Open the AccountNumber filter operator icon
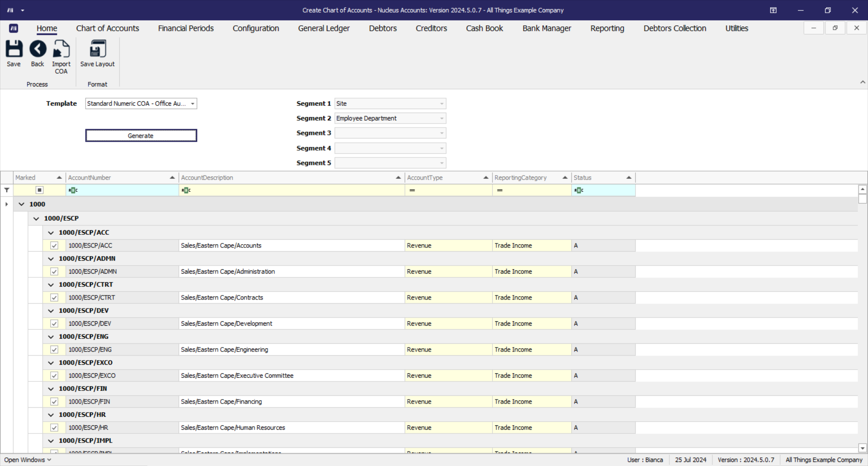This screenshot has width=868, height=466. click(x=73, y=190)
